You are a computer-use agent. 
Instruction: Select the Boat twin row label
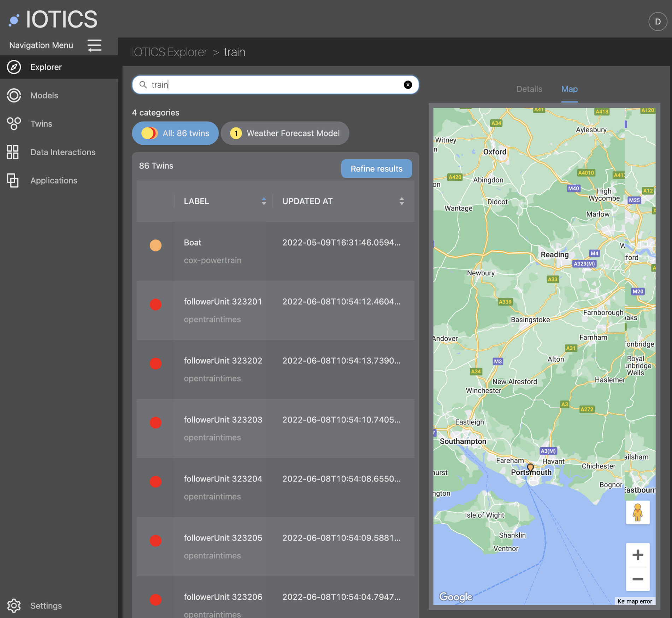coord(193,243)
